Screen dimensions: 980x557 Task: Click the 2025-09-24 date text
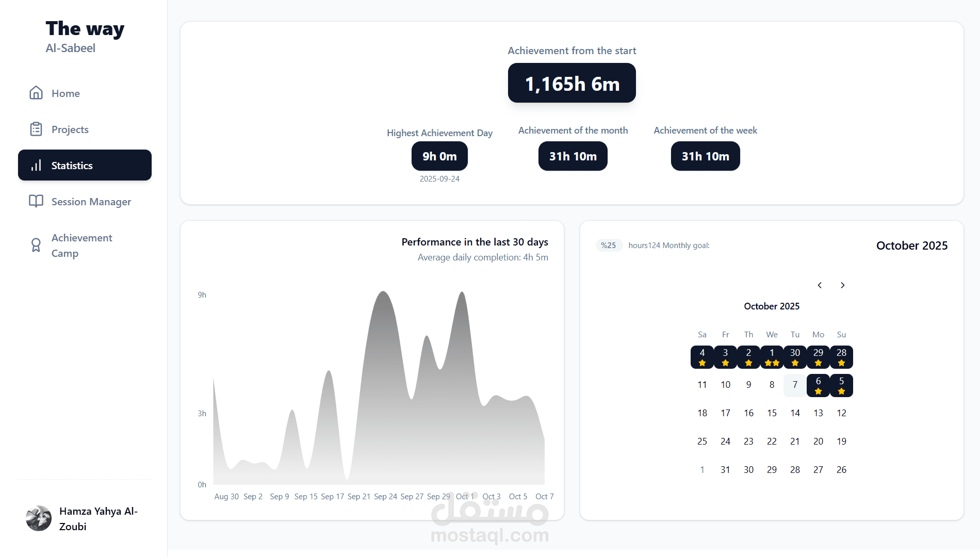(x=439, y=179)
